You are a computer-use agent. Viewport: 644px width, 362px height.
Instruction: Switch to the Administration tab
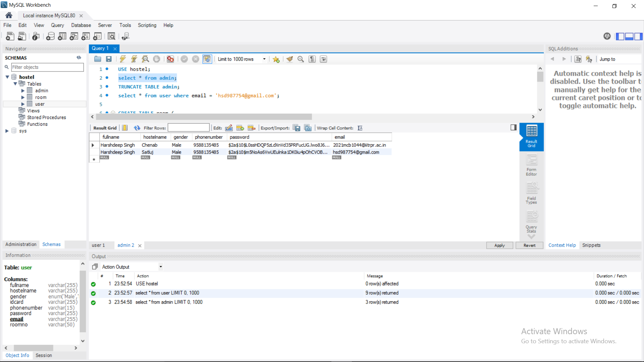click(21, 244)
